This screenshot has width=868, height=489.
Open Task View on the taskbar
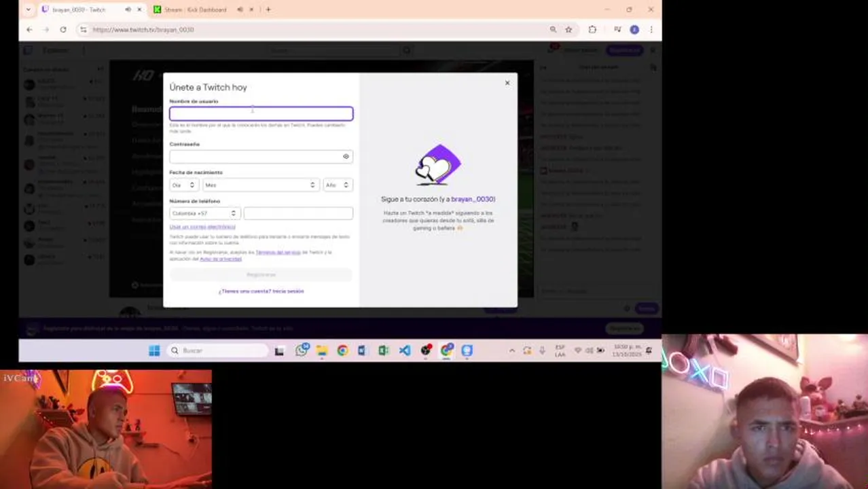point(279,350)
